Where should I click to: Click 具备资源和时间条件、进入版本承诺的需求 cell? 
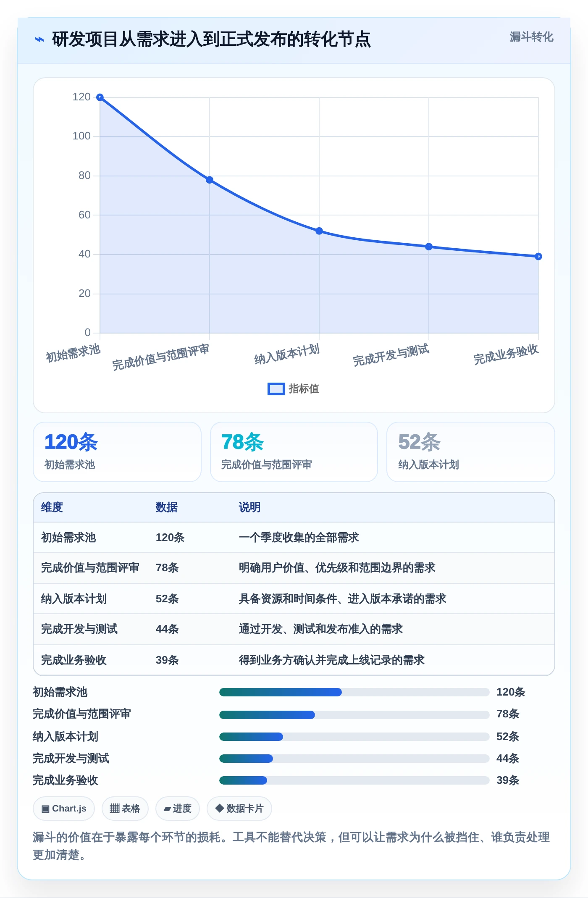(342, 599)
